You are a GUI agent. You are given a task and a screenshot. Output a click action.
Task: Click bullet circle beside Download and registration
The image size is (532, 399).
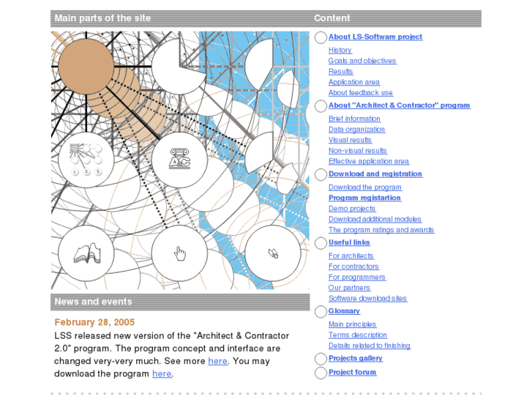(321, 174)
